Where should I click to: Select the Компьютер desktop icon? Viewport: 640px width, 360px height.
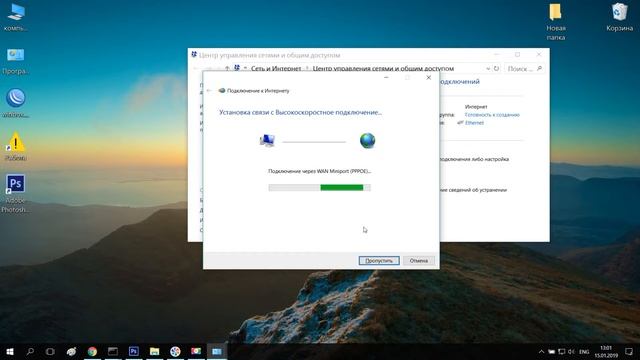point(16,17)
